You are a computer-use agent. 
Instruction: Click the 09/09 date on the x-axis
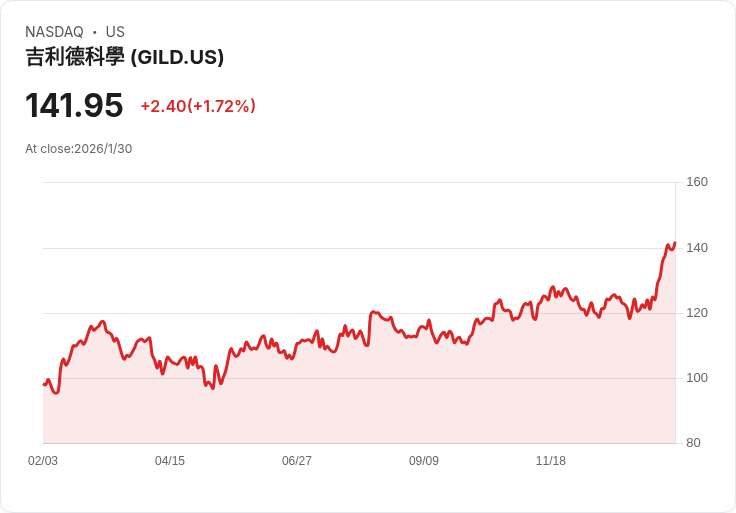pos(424,461)
